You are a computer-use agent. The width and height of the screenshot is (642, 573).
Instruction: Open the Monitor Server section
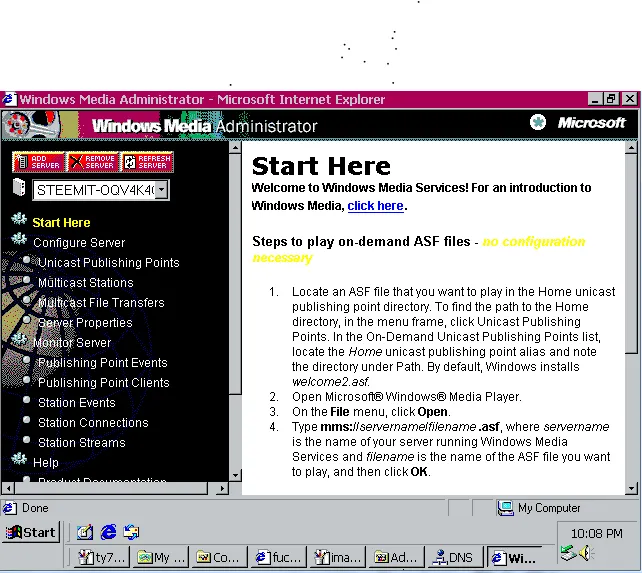coord(72,342)
